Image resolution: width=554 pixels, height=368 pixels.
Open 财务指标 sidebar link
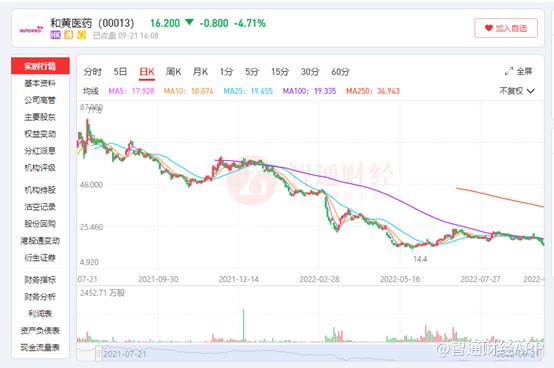40,280
